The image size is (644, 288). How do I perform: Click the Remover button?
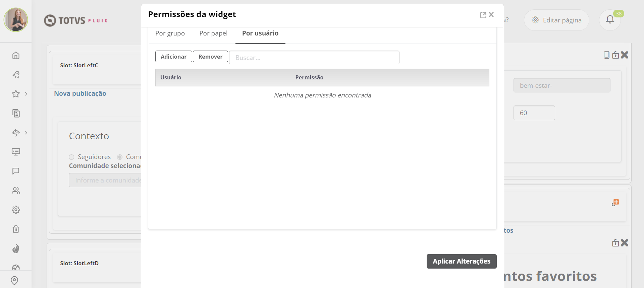[x=210, y=57]
